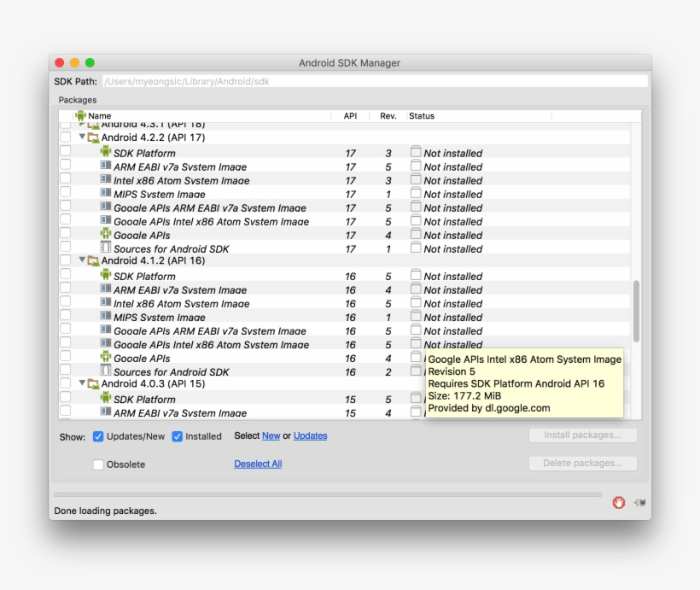
Task: Click the API column header
Action: click(x=350, y=115)
